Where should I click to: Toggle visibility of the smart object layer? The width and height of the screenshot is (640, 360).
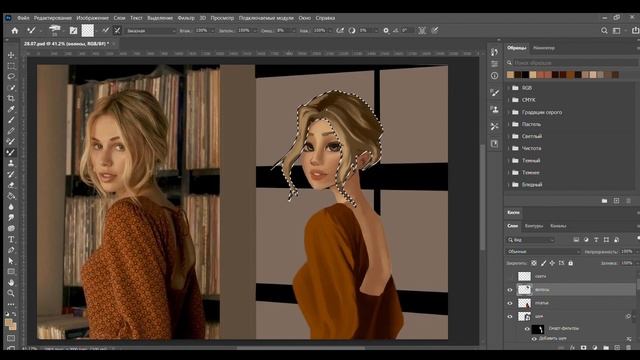[x=510, y=316]
